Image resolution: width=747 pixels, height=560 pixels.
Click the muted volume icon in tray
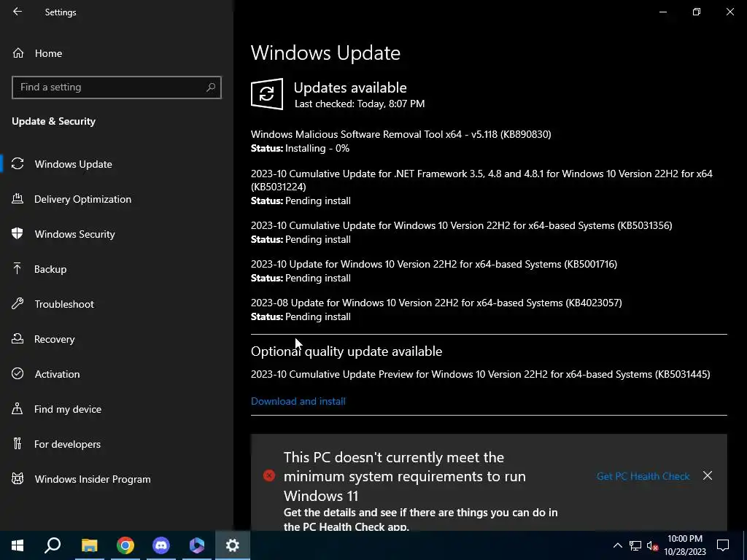(653, 545)
